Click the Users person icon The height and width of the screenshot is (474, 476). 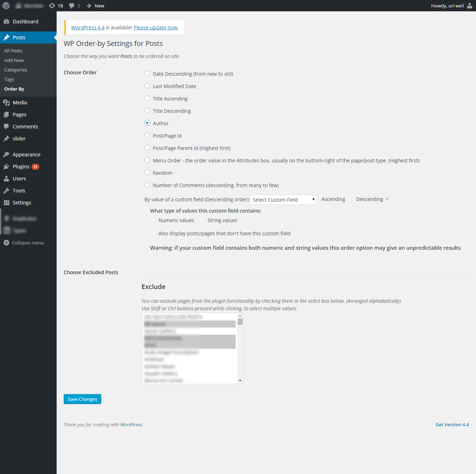tap(6, 179)
